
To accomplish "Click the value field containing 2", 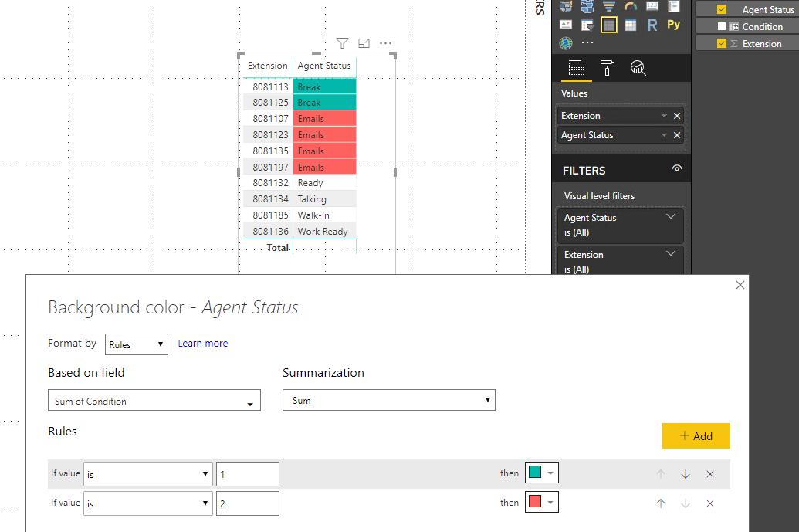I will point(248,503).
